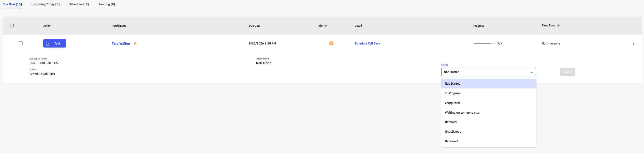Switch to the Due Now (16) tab

pos(12,4)
